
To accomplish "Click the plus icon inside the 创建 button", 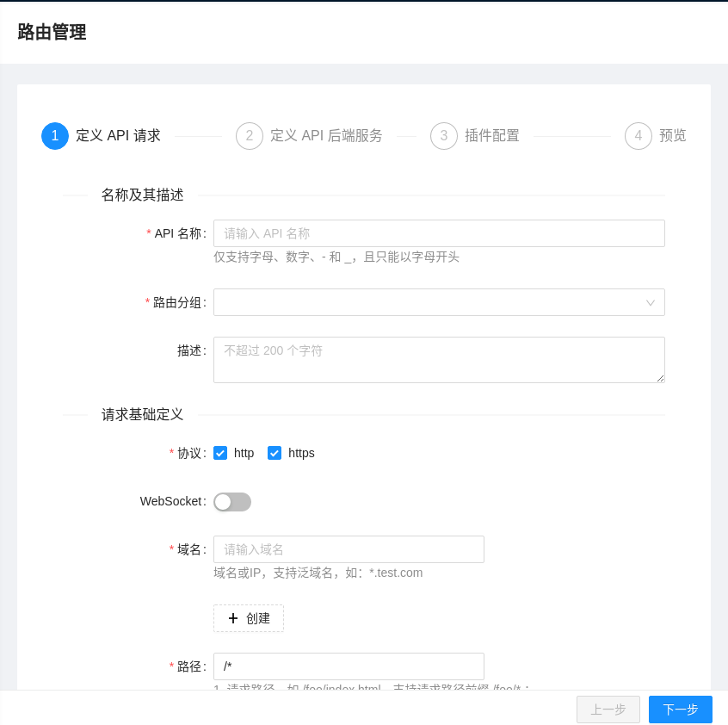I will [x=233, y=618].
